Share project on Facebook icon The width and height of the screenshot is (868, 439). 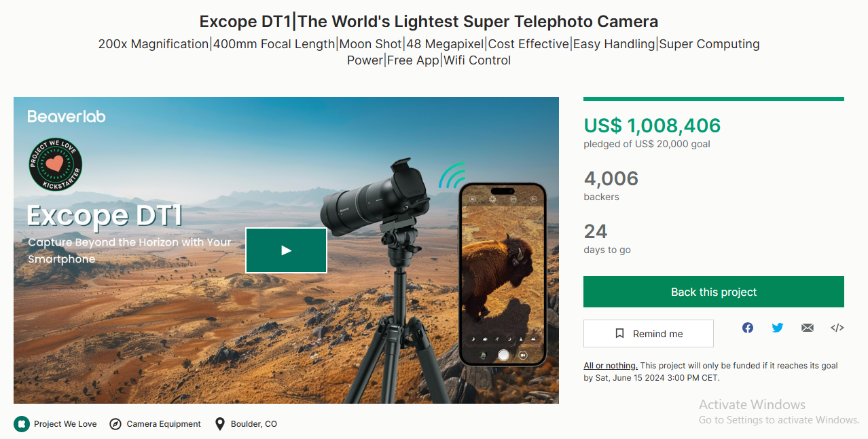[748, 328]
